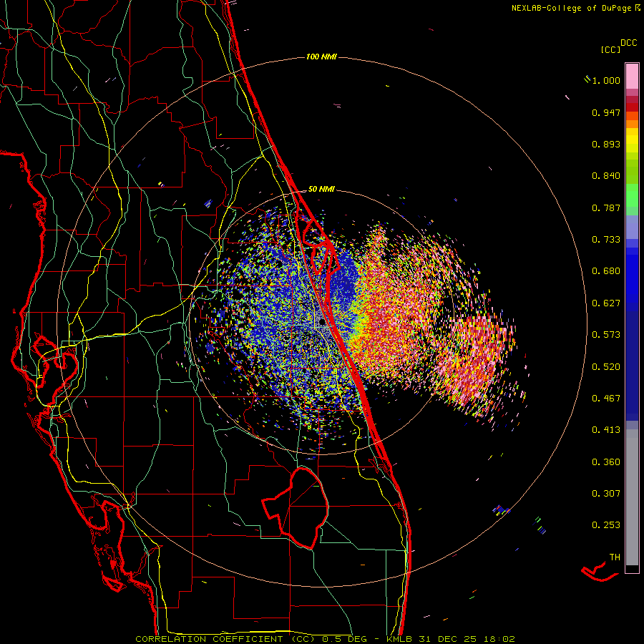Select the 0.307 legend value
644x644 pixels.
click(606, 494)
